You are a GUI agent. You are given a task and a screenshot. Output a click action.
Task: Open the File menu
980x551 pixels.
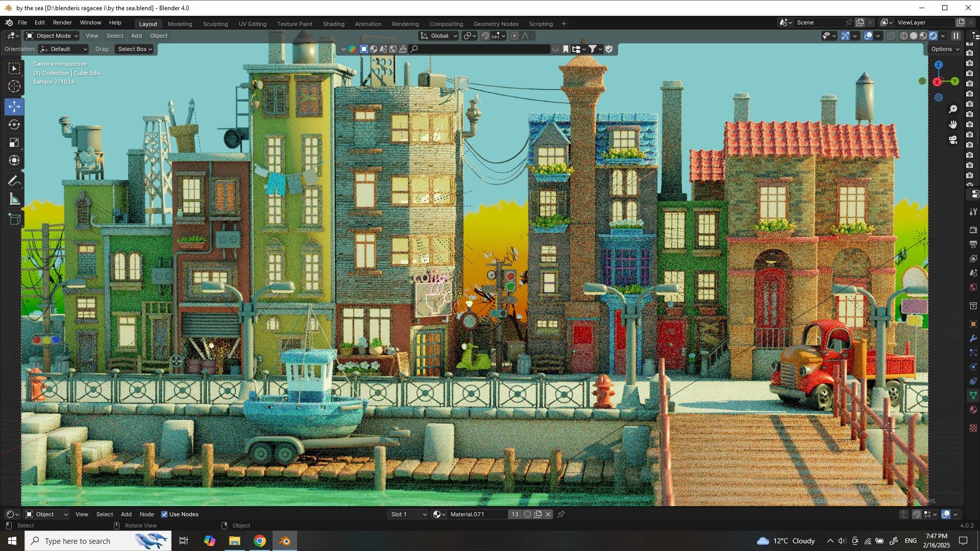pyautogui.click(x=22, y=22)
